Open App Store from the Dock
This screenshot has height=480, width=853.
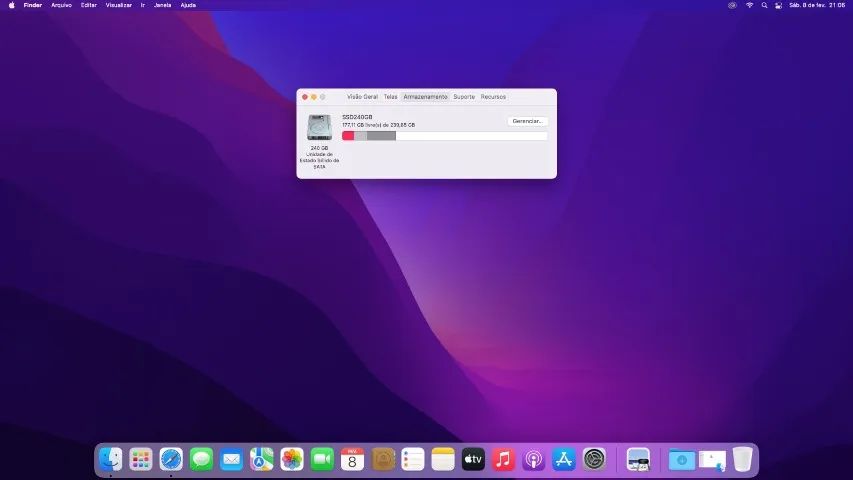[x=564, y=459]
